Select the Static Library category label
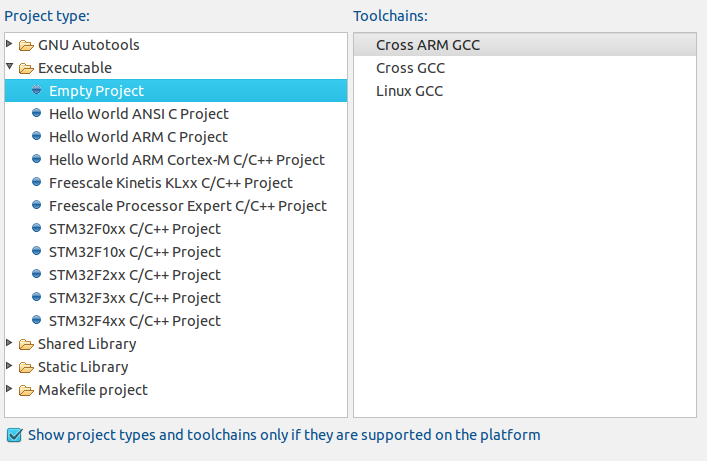Screen dimensions: 707x461 (83, 367)
